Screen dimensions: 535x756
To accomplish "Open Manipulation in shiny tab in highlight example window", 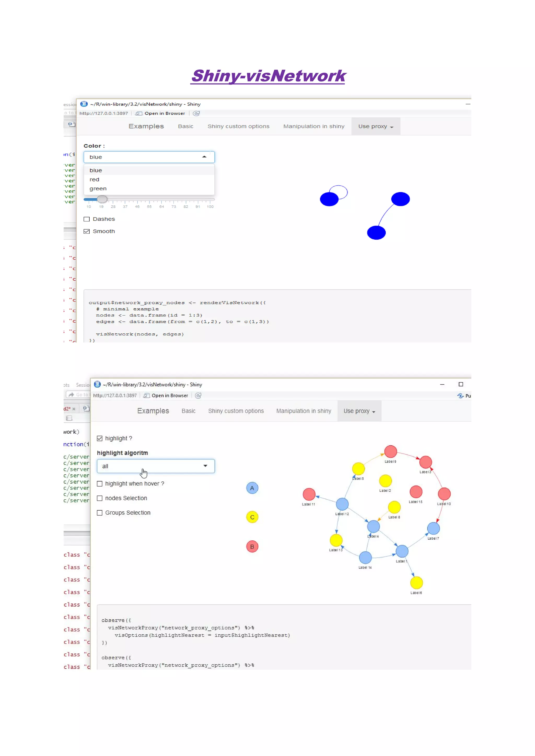I will (x=304, y=411).
